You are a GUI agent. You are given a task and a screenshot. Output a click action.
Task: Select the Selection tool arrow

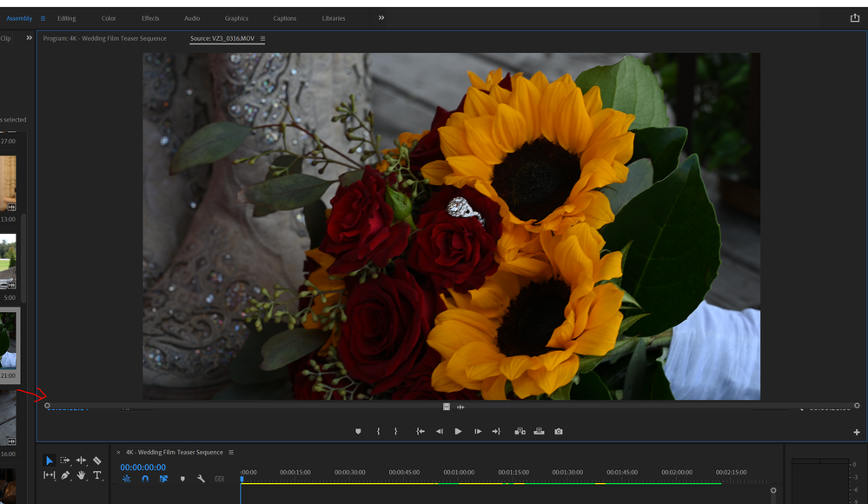pos(49,461)
